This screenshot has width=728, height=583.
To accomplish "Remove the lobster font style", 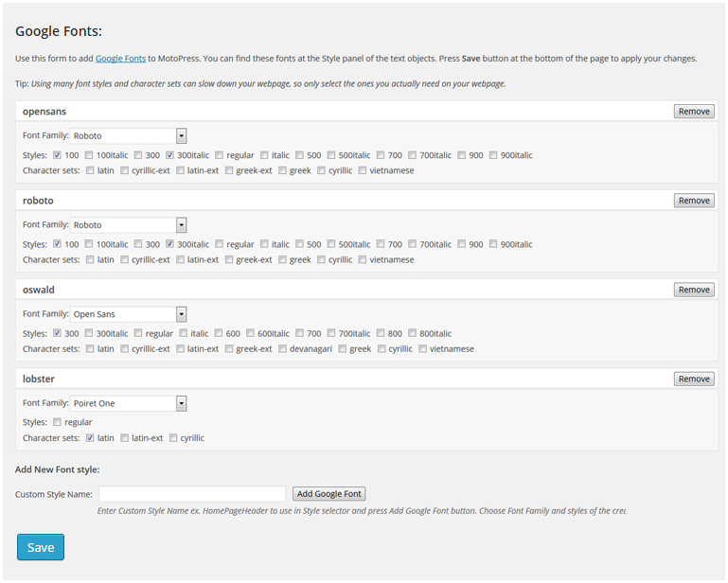I will pyautogui.click(x=694, y=379).
